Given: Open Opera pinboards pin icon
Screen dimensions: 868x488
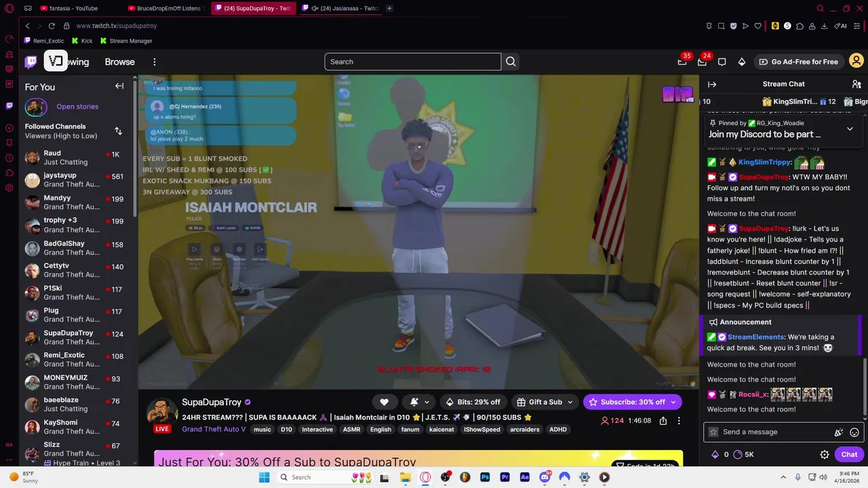Looking at the screenshot, I should 709,26.
